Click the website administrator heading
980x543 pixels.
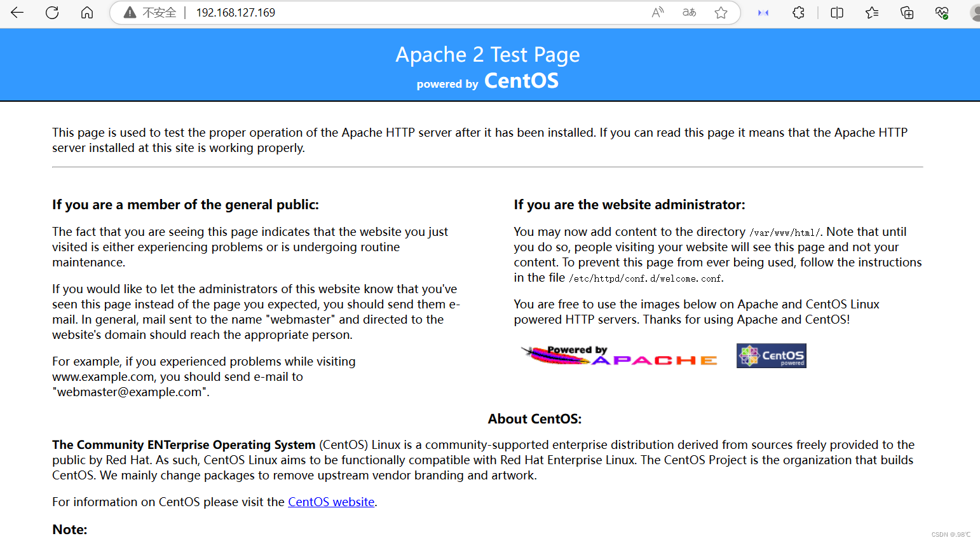(629, 205)
